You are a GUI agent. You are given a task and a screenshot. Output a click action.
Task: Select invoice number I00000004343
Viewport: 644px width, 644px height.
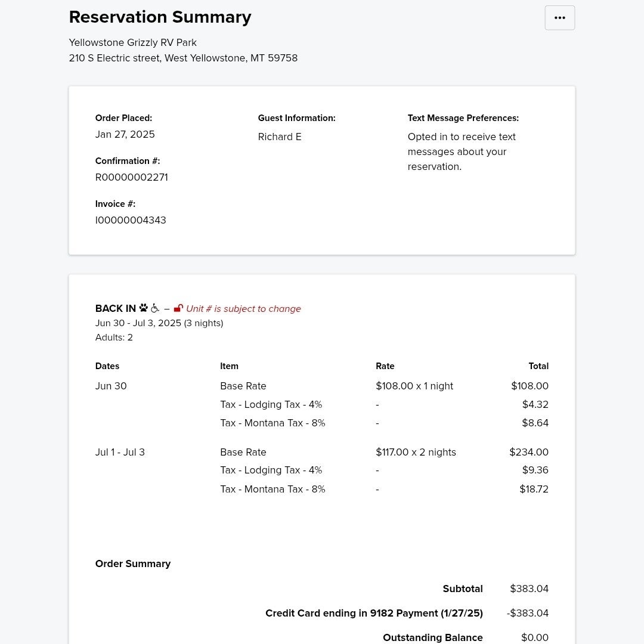coord(131,220)
